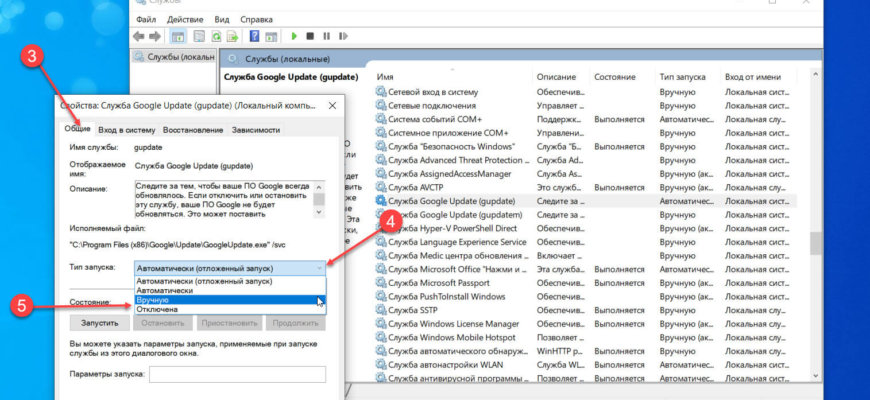Toggle the console tree toolbar icon
This screenshot has width=870, height=400.
178,36
